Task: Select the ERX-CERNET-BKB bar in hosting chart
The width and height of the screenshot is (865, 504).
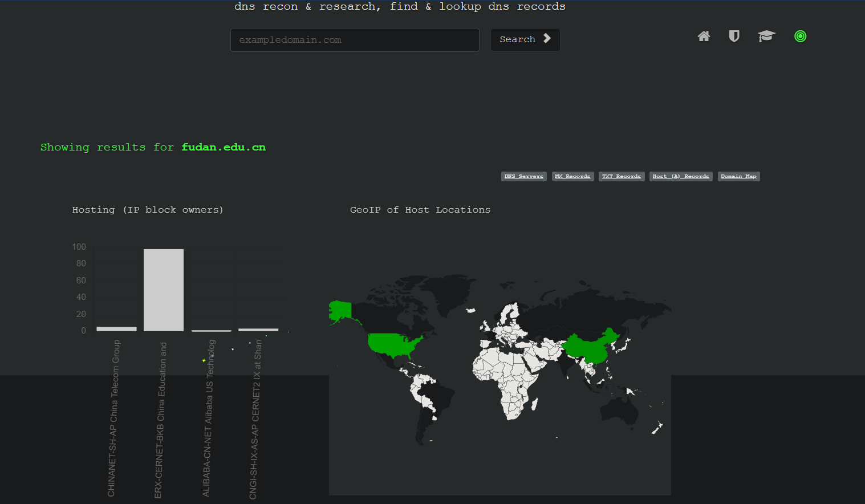Action: tap(164, 290)
